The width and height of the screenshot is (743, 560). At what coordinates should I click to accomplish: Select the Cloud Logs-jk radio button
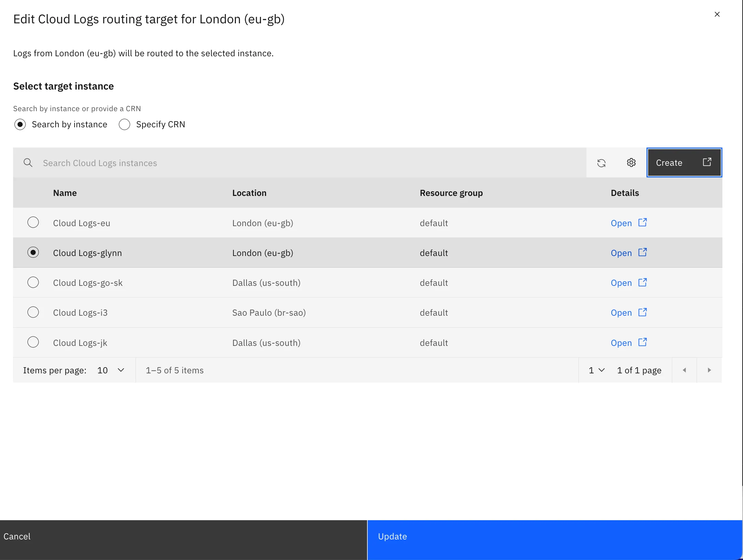point(33,342)
